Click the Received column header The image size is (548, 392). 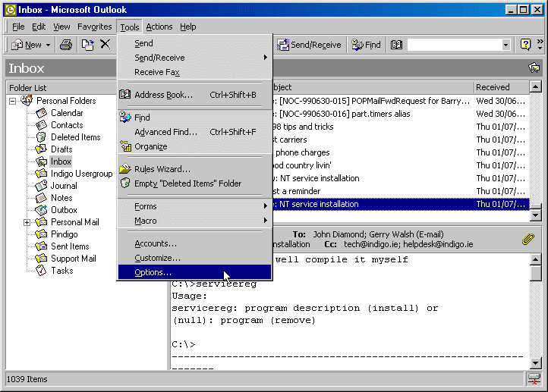(502, 87)
